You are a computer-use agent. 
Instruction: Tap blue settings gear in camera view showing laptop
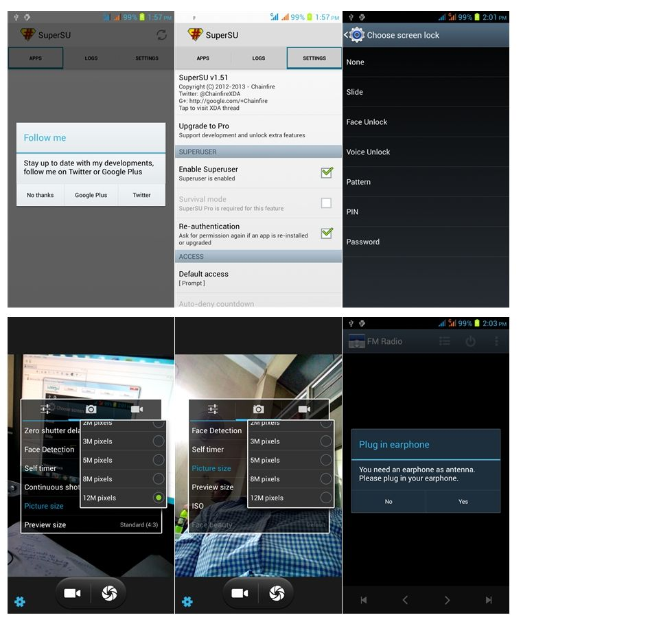[x=20, y=602]
